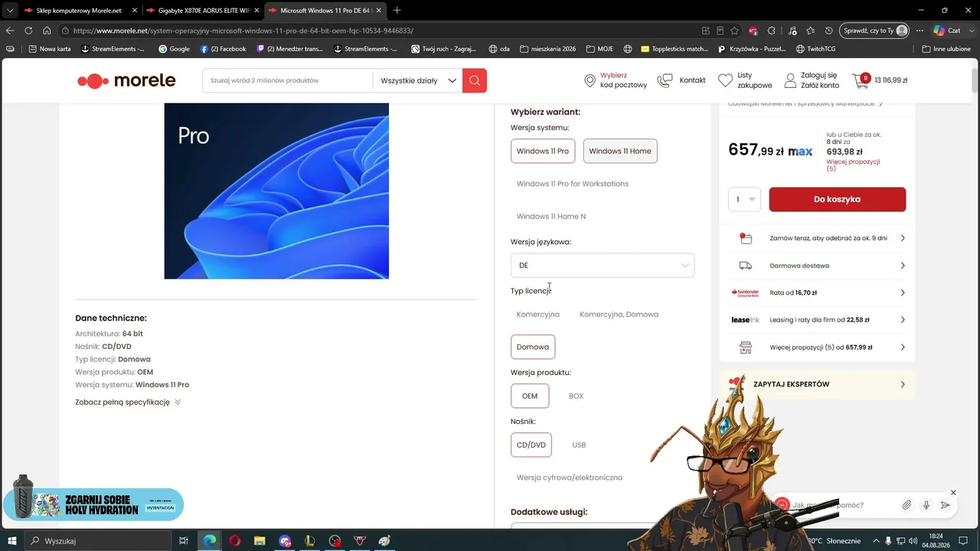
Task: Open the DE language version dropdown
Action: point(603,266)
